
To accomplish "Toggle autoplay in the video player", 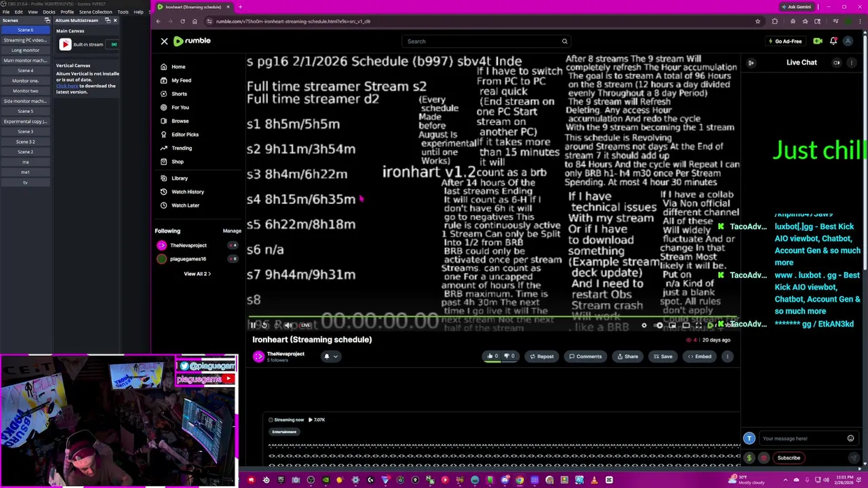I will click(658, 325).
